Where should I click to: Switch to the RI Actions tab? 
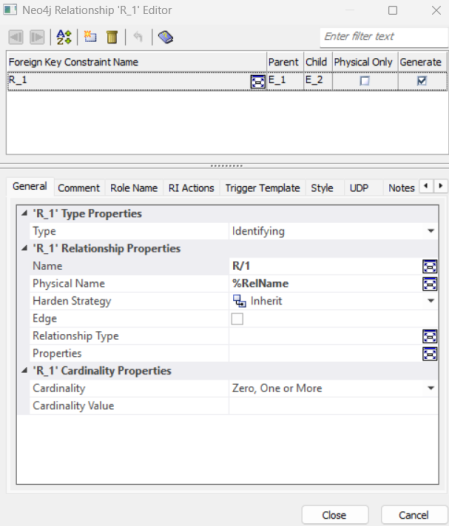pos(191,188)
